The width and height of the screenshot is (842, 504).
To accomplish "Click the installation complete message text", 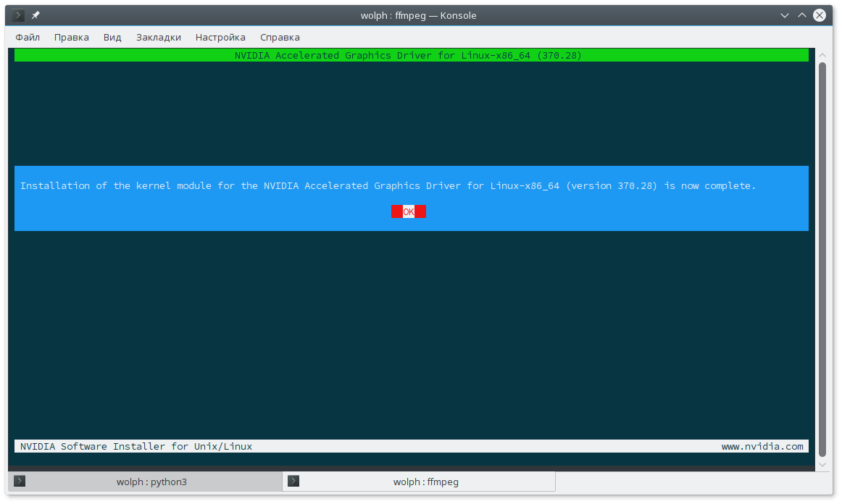I will tap(388, 185).
